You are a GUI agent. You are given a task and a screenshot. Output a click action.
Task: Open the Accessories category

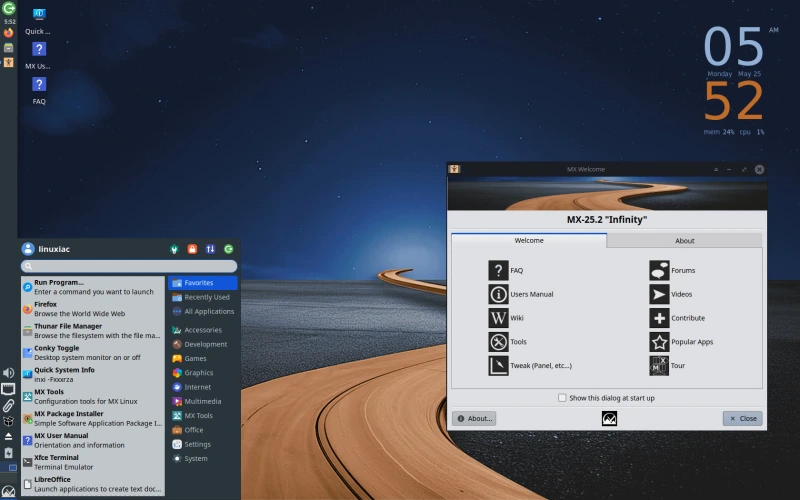(x=203, y=330)
